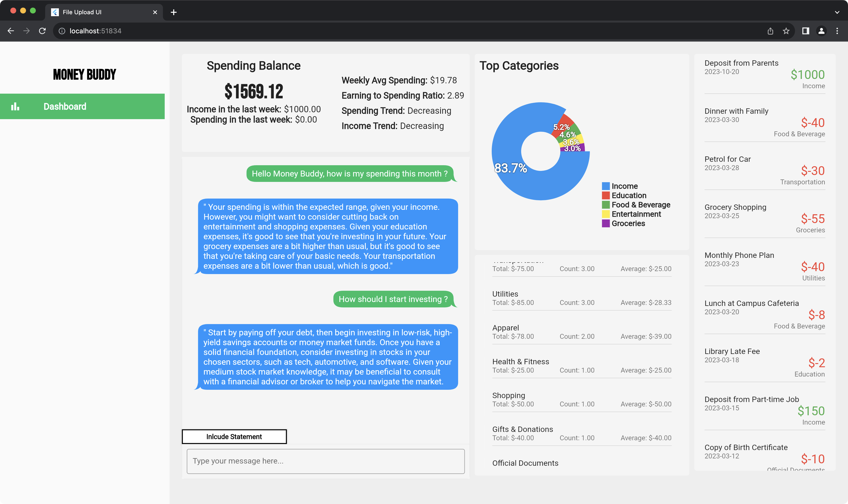Click the bookmark star icon
This screenshot has height=504, width=848.
click(x=786, y=31)
